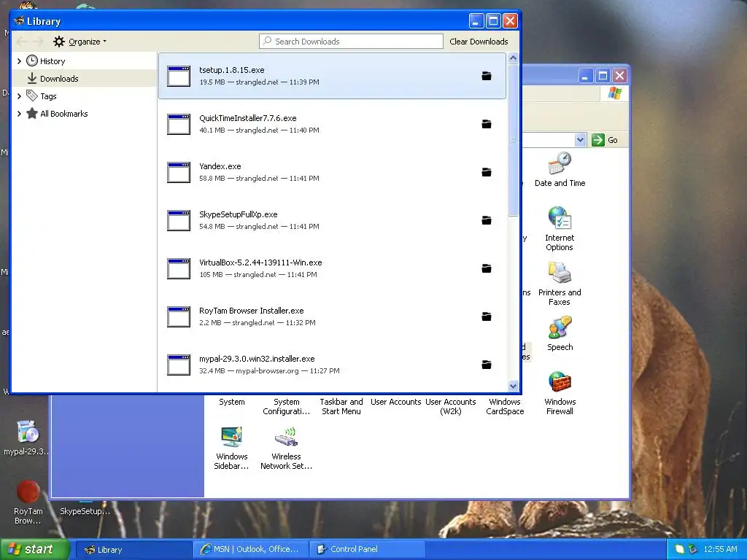Click the Go button in Control Panel
Viewport: 747px width, 560px height.
click(605, 140)
